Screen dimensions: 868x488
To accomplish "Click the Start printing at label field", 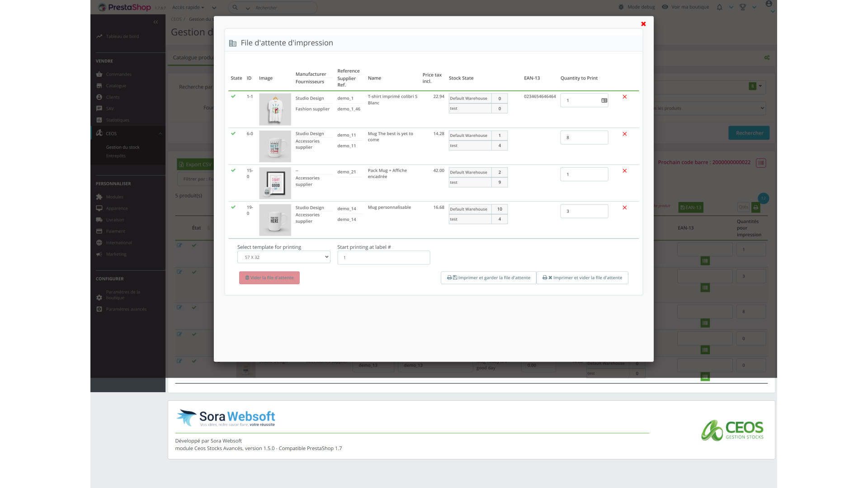I will (x=383, y=258).
